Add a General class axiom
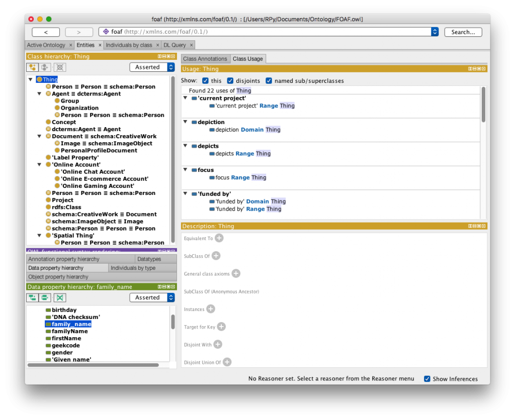 [x=236, y=273]
